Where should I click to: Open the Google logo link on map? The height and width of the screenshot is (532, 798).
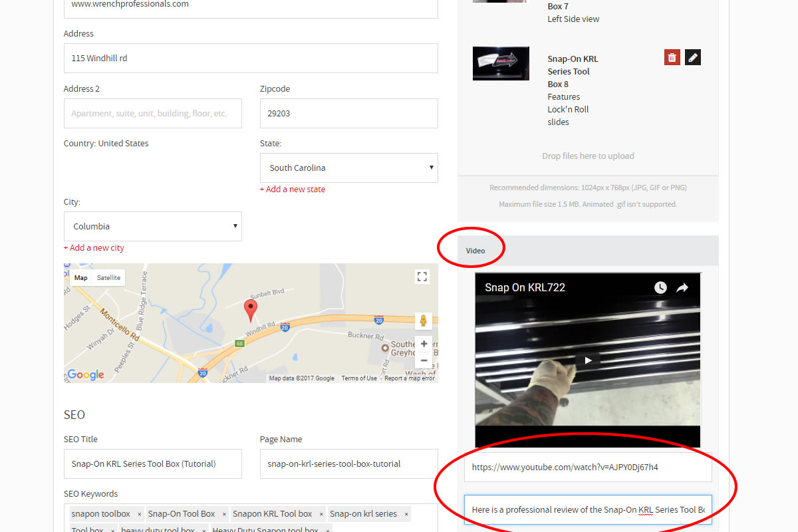(x=86, y=374)
